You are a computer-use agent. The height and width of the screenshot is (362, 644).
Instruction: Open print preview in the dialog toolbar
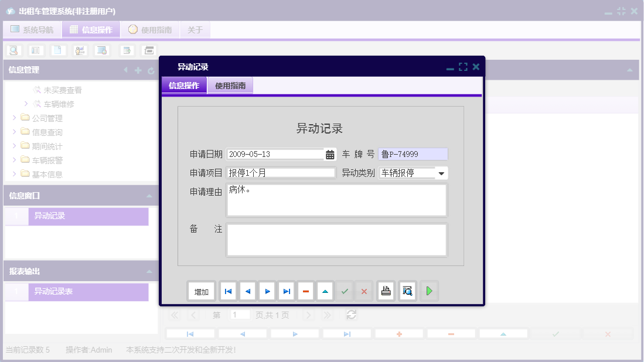(407, 291)
